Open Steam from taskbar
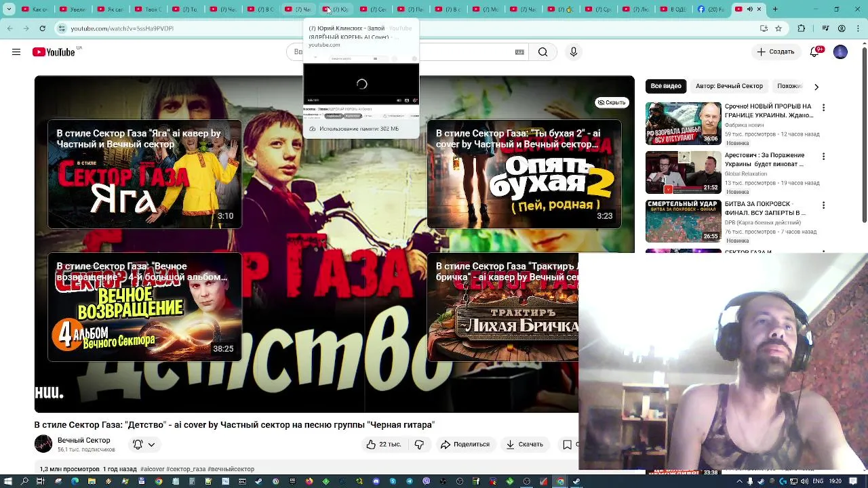 point(258,481)
